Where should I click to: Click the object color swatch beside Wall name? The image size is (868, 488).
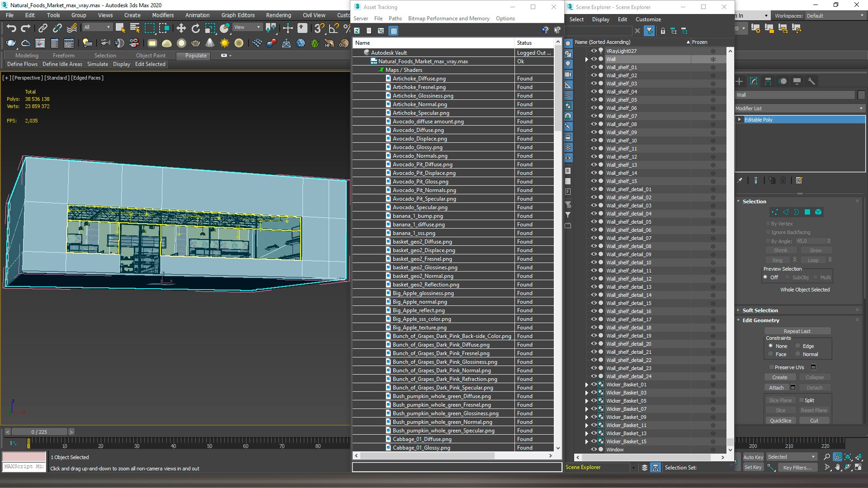tap(861, 95)
